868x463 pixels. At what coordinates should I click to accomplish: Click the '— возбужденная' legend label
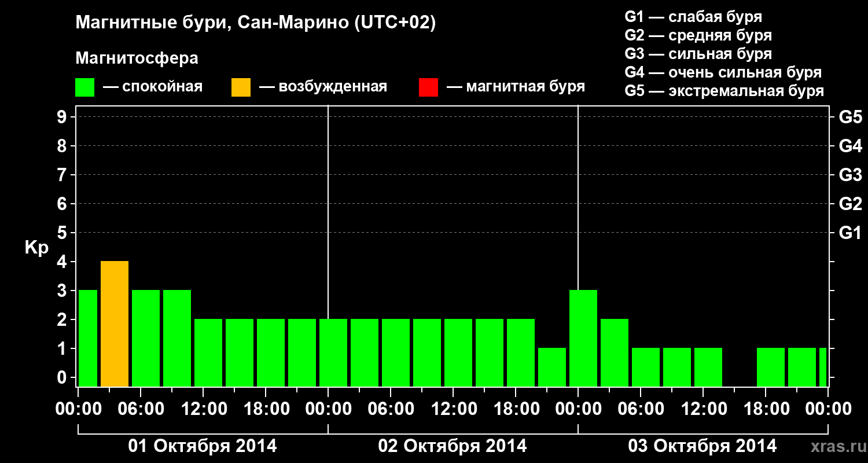click(x=323, y=87)
